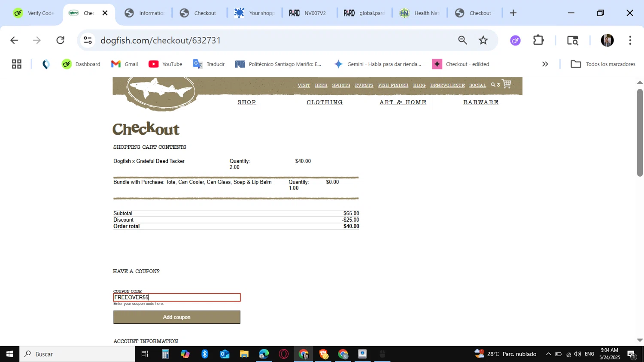Open the Extensions puzzle icon
644x362 pixels.
(538, 40)
